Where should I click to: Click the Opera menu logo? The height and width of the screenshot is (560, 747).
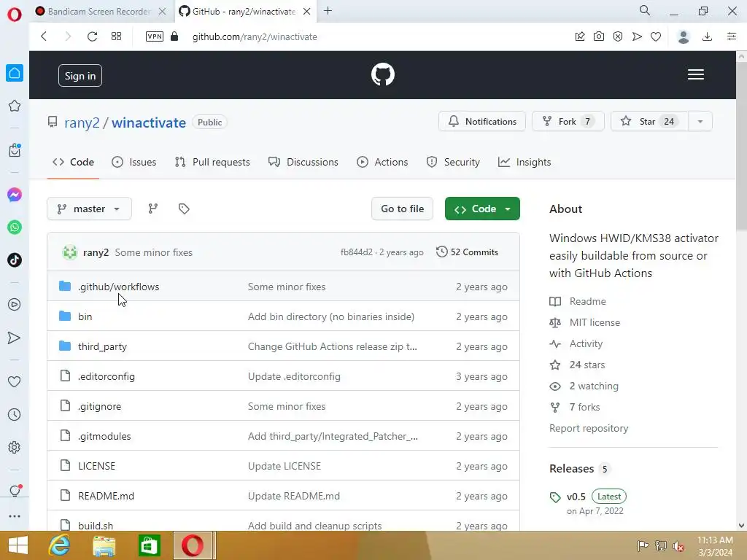click(x=15, y=15)
